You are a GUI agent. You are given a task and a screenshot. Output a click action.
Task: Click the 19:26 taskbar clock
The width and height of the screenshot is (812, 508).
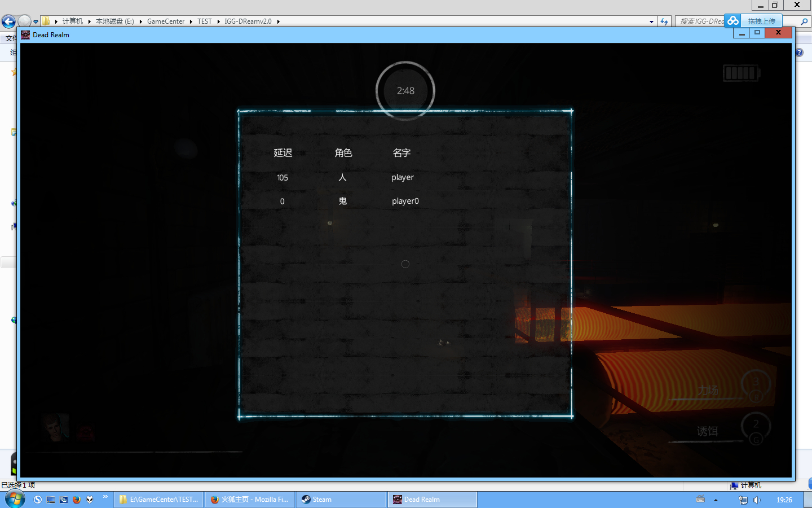click(784, 500)
